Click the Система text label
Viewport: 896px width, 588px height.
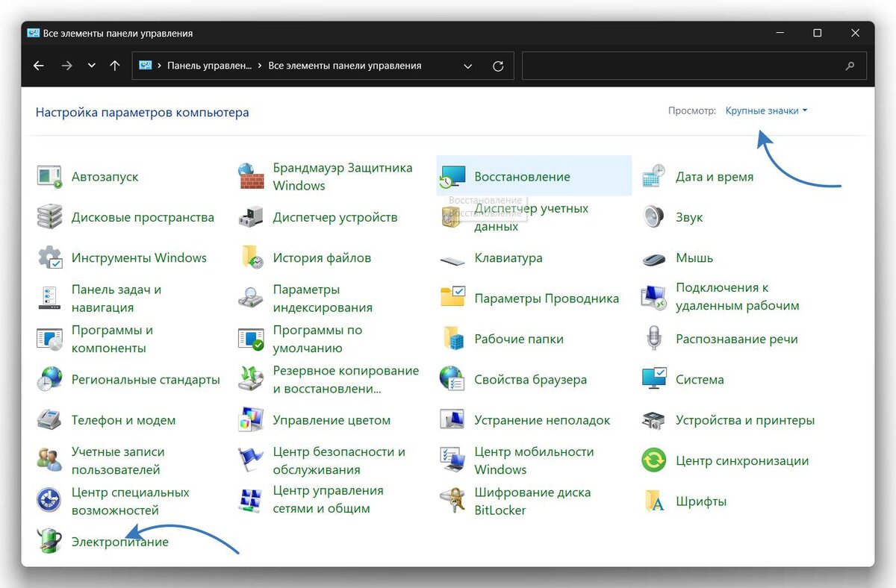pyautogui.click(x=700, y=379)
